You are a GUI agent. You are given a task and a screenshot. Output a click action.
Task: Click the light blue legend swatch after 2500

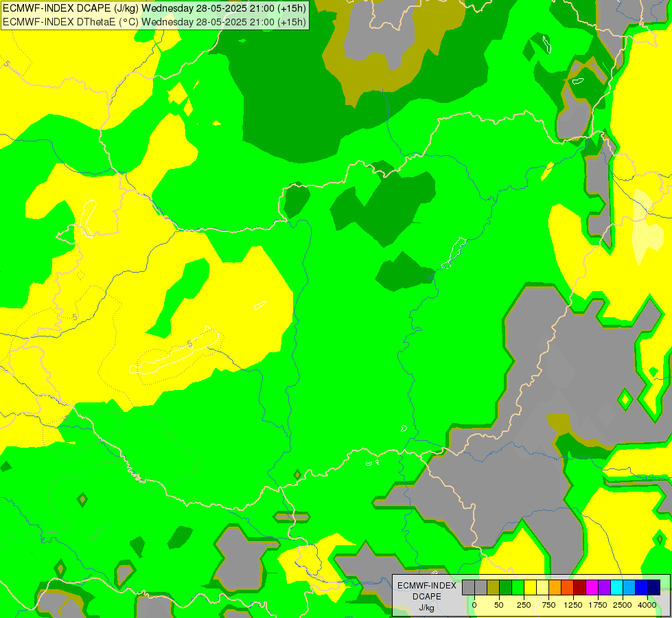point(629,588)
